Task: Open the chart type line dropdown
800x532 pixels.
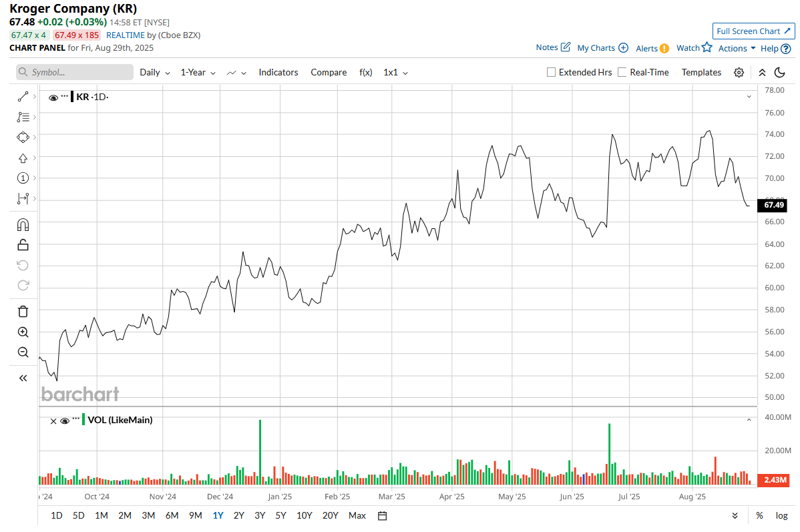Action: point(237,73)
